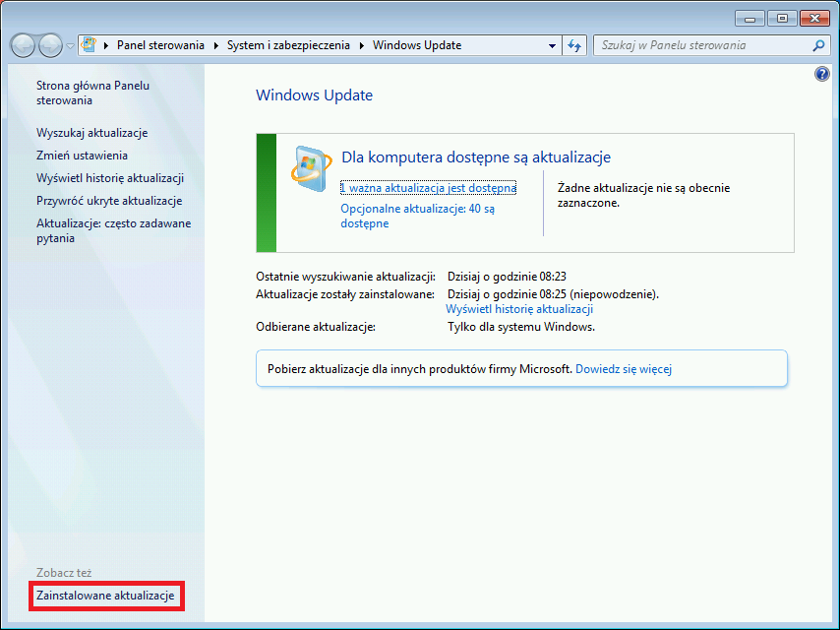Select System i zabezpieczenia breadcrumb
The width and height of the screenshot is (840, 630).
click(x=288, y=45)
